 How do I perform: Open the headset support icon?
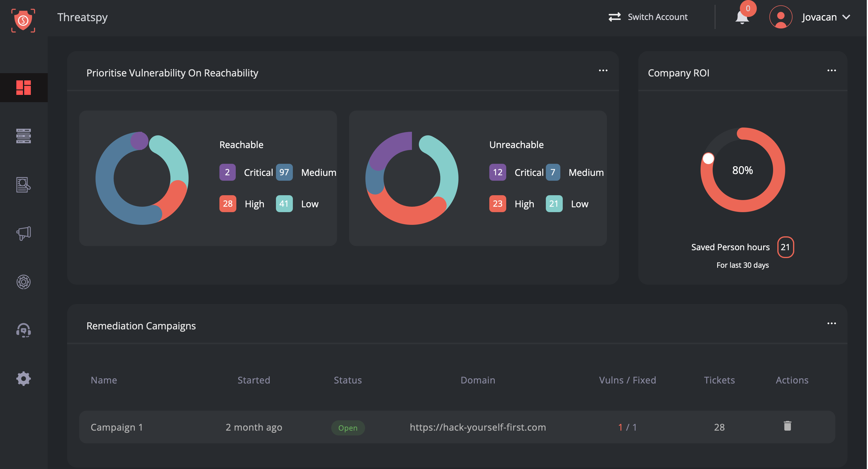coord(24,330)
